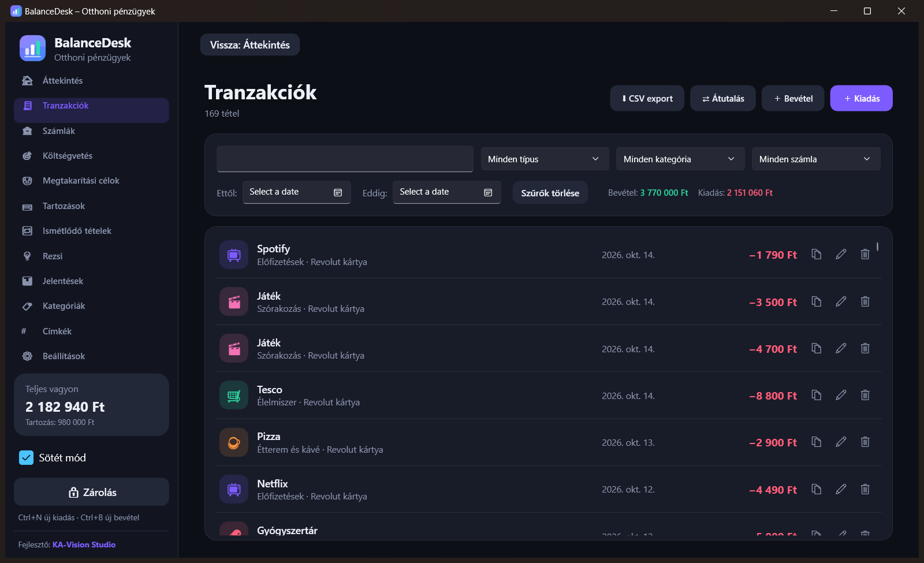924x563 pixels.
Task: Open Áttekintés in the sidebar
Action: pyautogui.click(x=91, y=81)
